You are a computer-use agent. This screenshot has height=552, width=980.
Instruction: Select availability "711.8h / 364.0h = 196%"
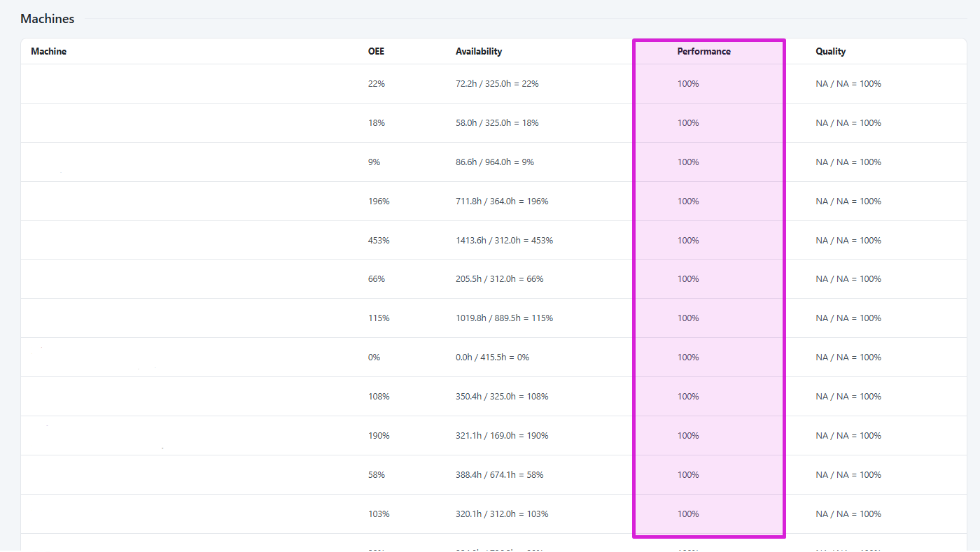tap(502, 201)
